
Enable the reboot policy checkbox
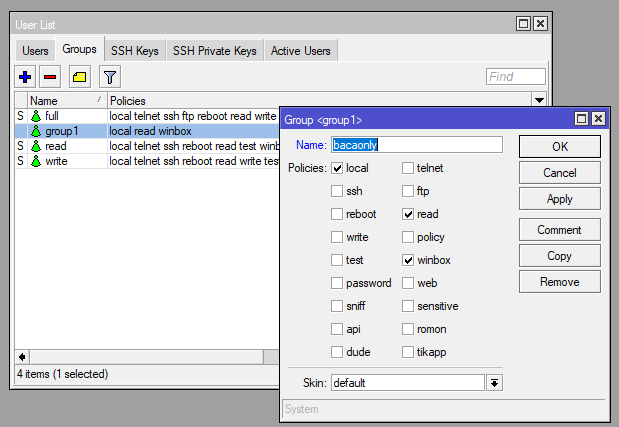tap(337, 214)
